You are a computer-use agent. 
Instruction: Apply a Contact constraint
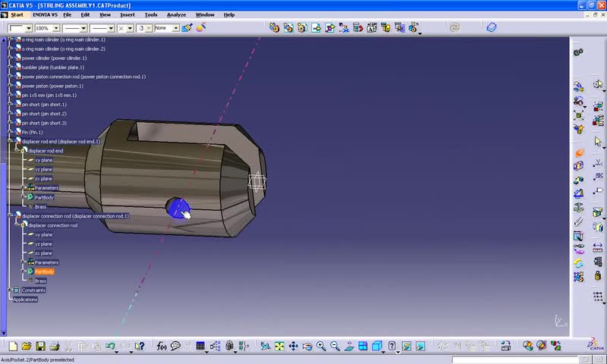[578, 165]
